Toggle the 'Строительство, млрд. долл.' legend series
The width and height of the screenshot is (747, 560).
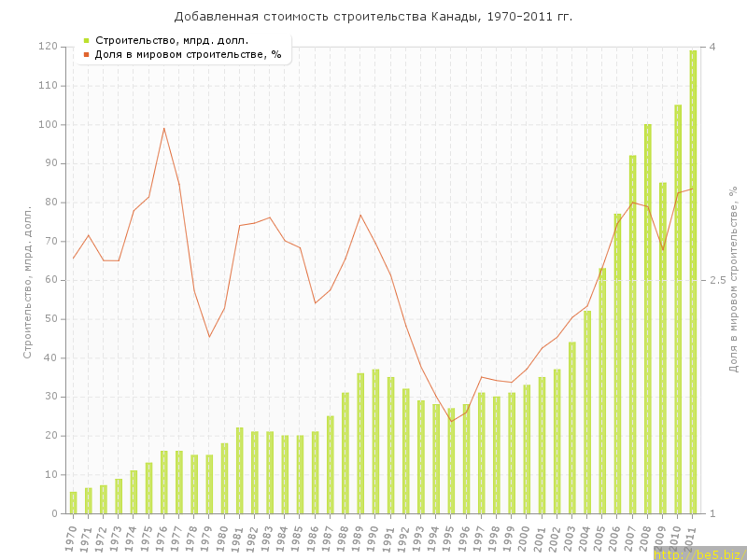pyautogui.click(x=171, y=40)
